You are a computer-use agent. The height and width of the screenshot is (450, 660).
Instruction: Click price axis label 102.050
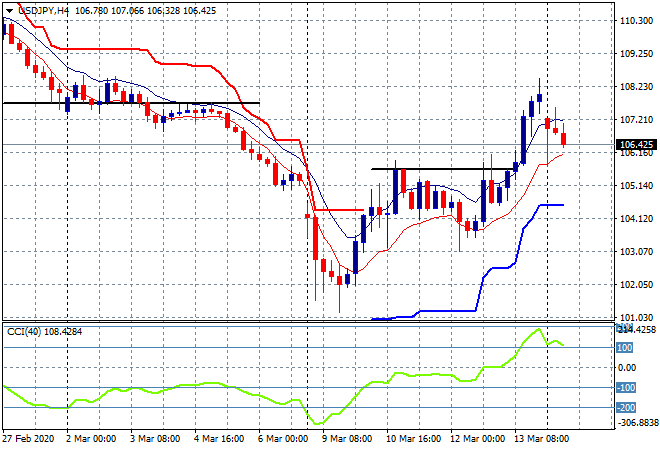(636, 285)
